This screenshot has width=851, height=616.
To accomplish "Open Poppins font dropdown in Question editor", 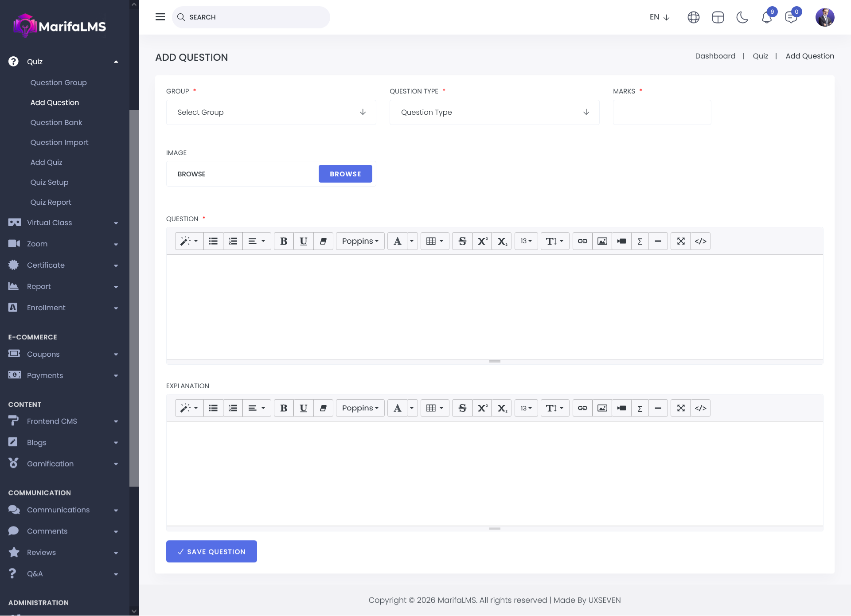I will 360,241.
